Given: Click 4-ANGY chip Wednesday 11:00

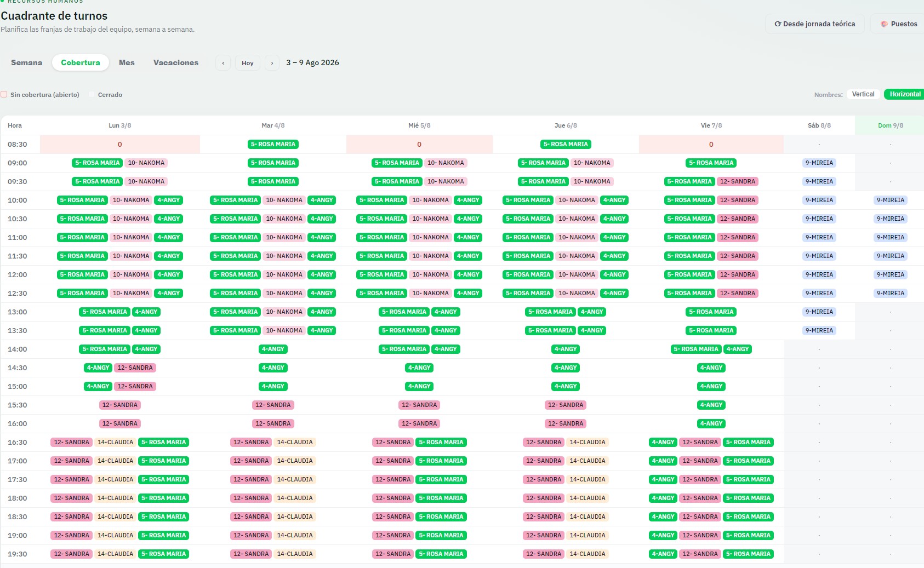Looking at the screenshot, I should [468, 238].
